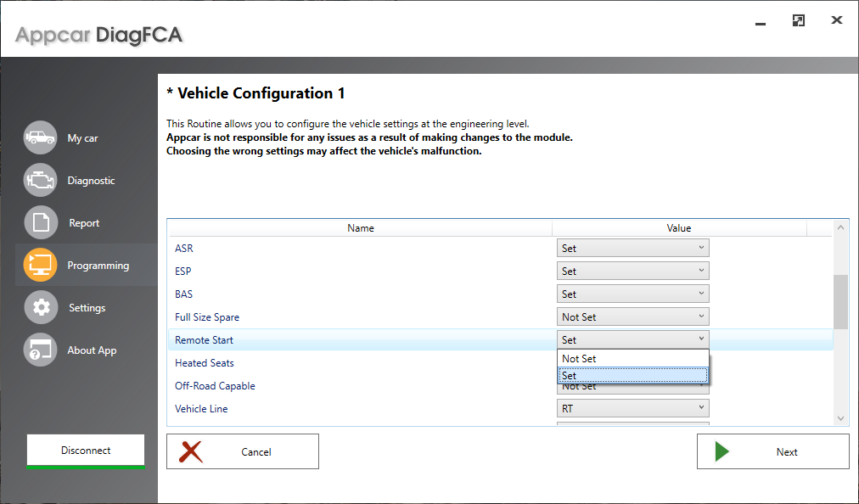
Task: Click the Name column header
Action: [x=360, y=228]
